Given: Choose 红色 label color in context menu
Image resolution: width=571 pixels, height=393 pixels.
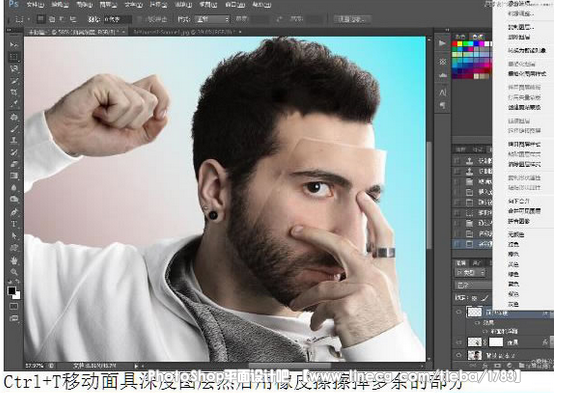Looking at the screenshot, I should coord(514,244).
